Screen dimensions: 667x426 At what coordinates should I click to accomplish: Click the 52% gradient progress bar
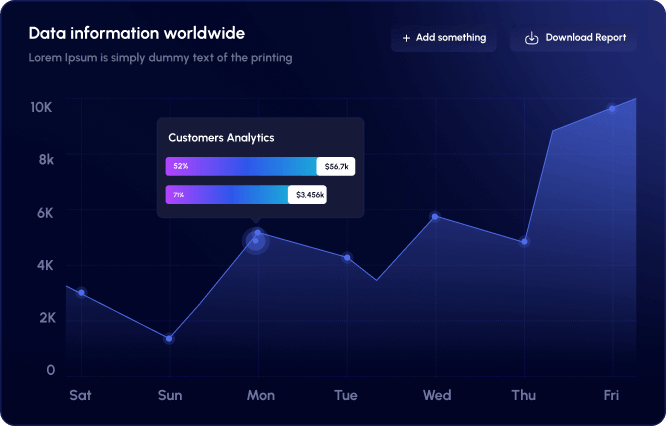[x=242, y=166]
